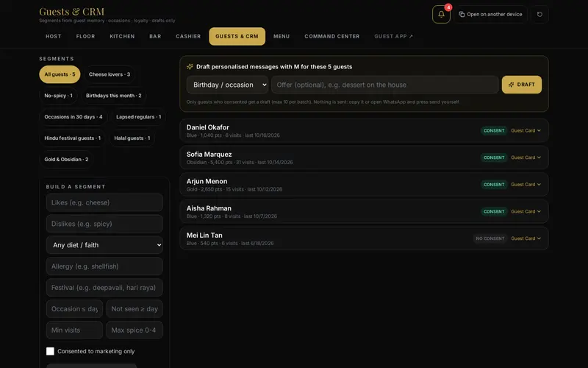Image resolution: width=588 pixels, height=368 pixels.
Task: Open the notifications bell icon
Action: pyautogui.click(x=441, y=14)
